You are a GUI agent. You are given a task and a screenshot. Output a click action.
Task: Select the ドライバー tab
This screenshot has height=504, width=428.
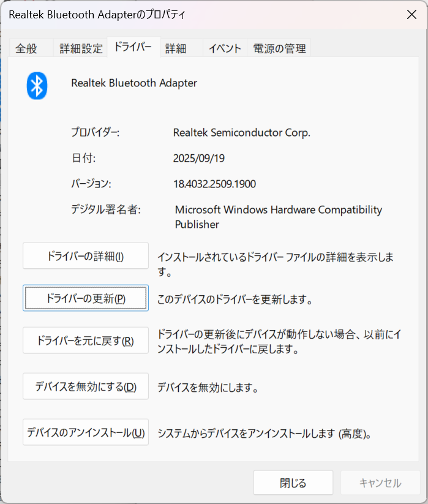(133, 48)
